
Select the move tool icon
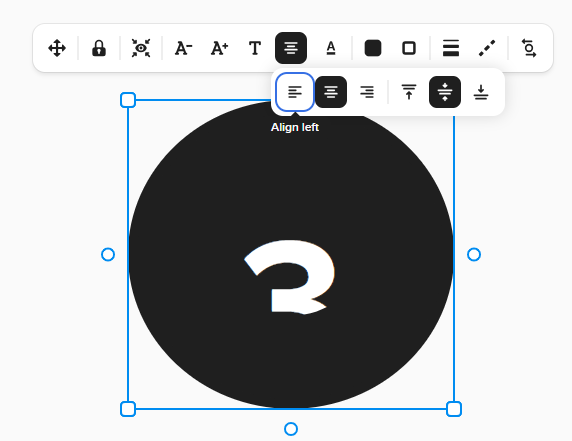pyautogui.click(x=57, y=48)
